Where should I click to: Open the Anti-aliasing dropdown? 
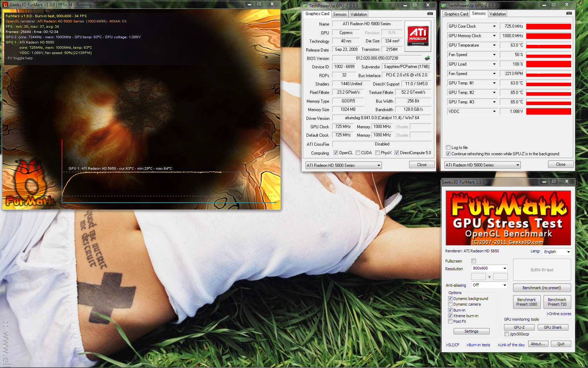point(489,285)
